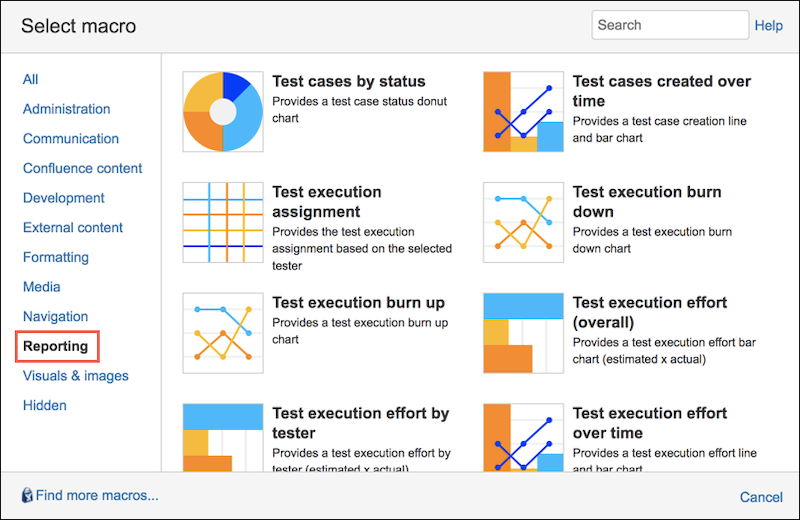Select the Test execution effort (overall) icon

(x=523, y=333)
